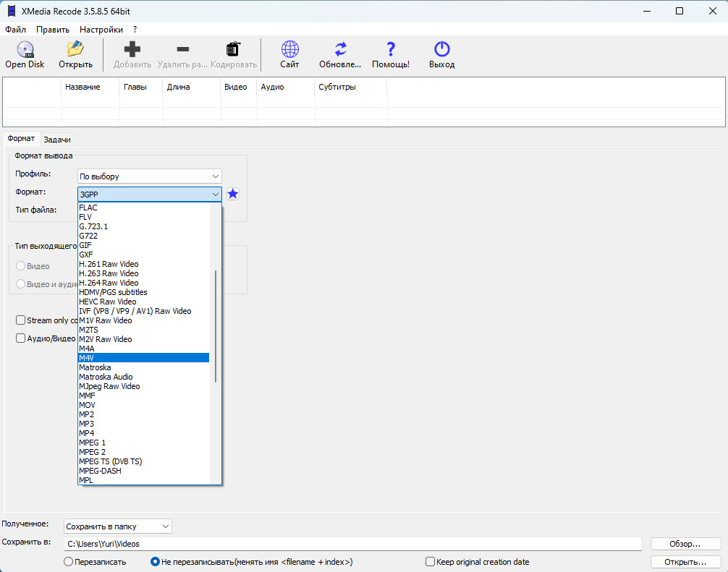Select H.261 Raw Video format
728x572 pixels.
[144, 264]
